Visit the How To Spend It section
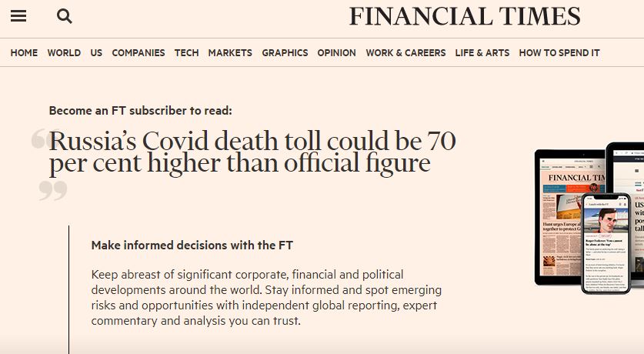The height and width of the screenshot is (354, 644). tap(559, 53)
